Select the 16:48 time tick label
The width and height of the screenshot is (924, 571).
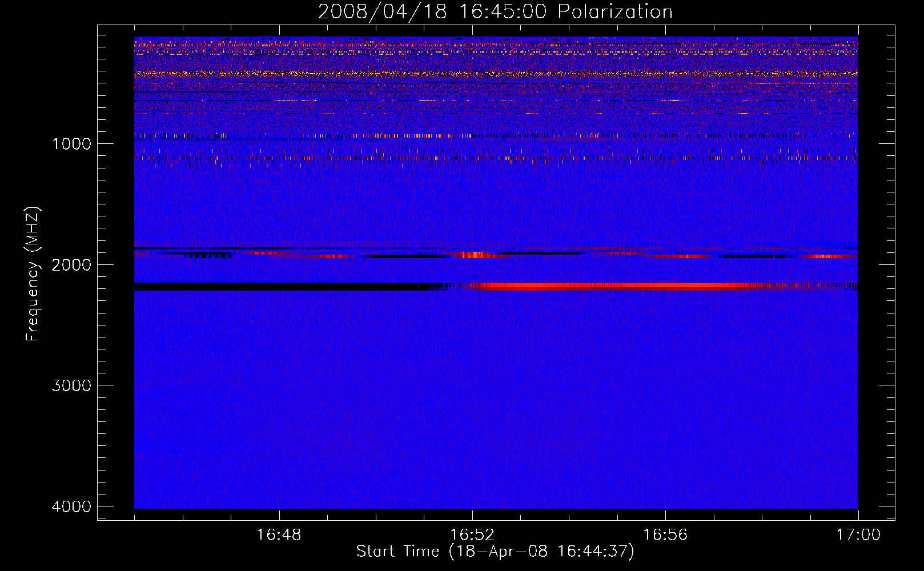coord(279,535)
